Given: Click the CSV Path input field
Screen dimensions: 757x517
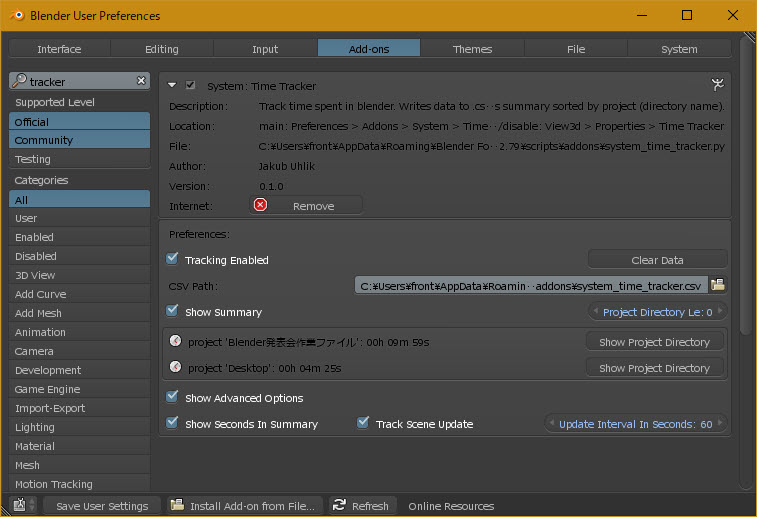Looking at the screenshot, I should click(531, 285).
